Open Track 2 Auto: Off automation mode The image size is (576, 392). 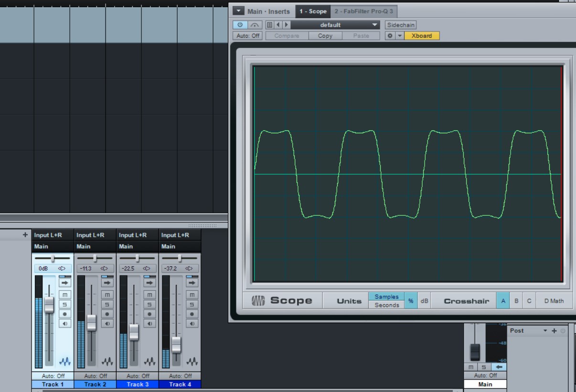(x=95, y=376)
